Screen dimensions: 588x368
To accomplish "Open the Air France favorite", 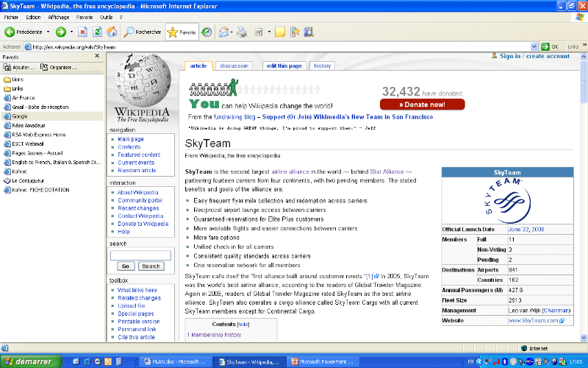I will (19, 98).
